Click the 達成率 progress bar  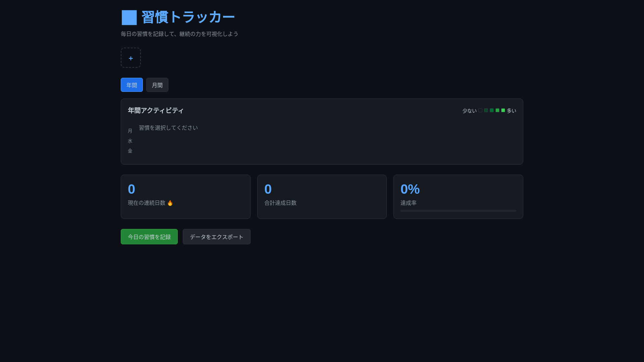coord(458,211)
